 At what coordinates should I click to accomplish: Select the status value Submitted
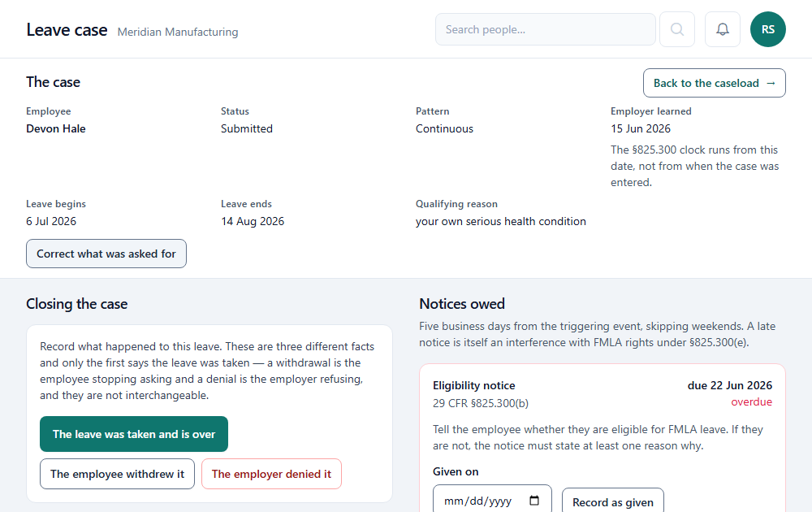pyautogui.click(x=247, y=128)
